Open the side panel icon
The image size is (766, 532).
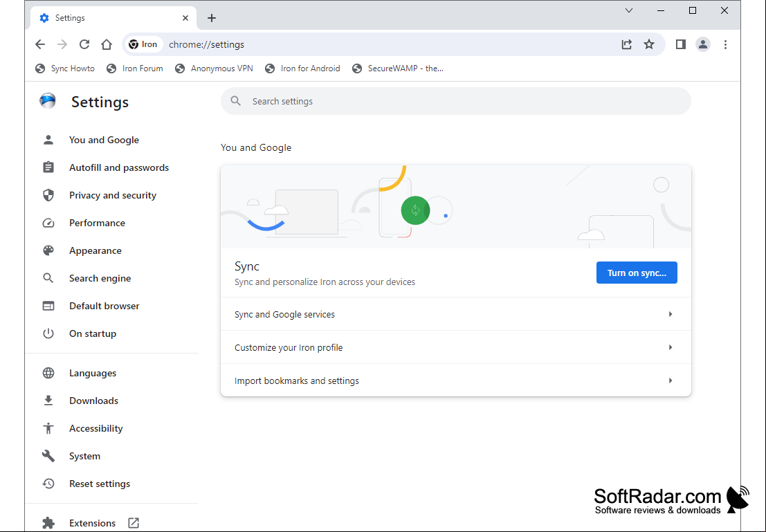coord(680,44)
